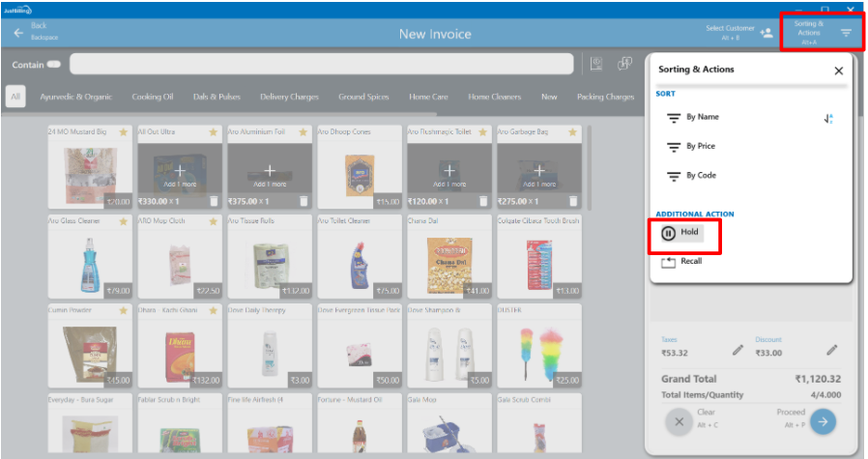Go back using the arrow icon
This screenshot has width=868, height=459.
click(x=18, y=33)
